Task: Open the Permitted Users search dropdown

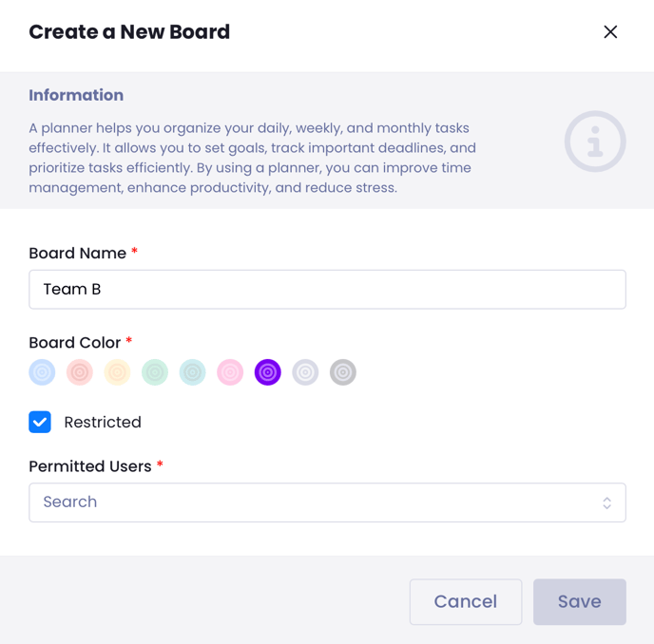Action: pos(314,502)
